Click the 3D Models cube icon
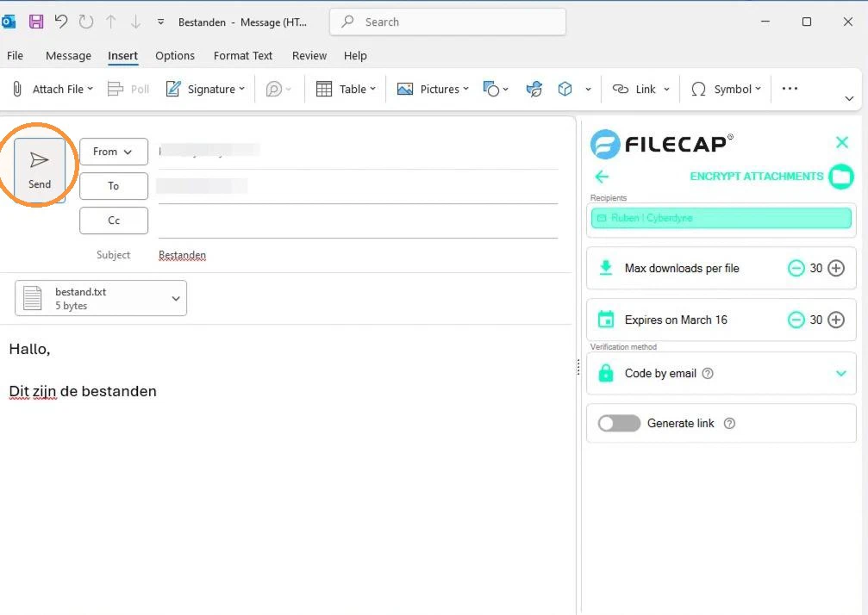The height and width of the screenshot is (615, 868). click(x=565, y=89)
